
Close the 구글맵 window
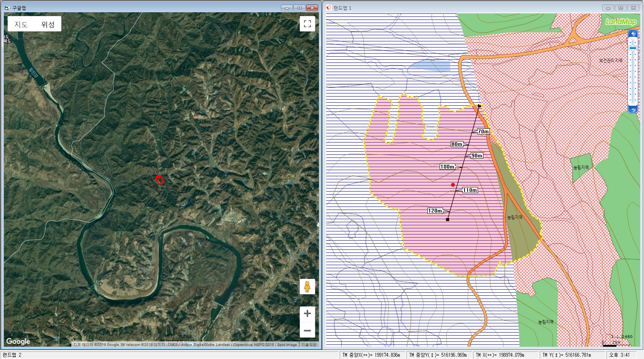(x=312, y=8)
